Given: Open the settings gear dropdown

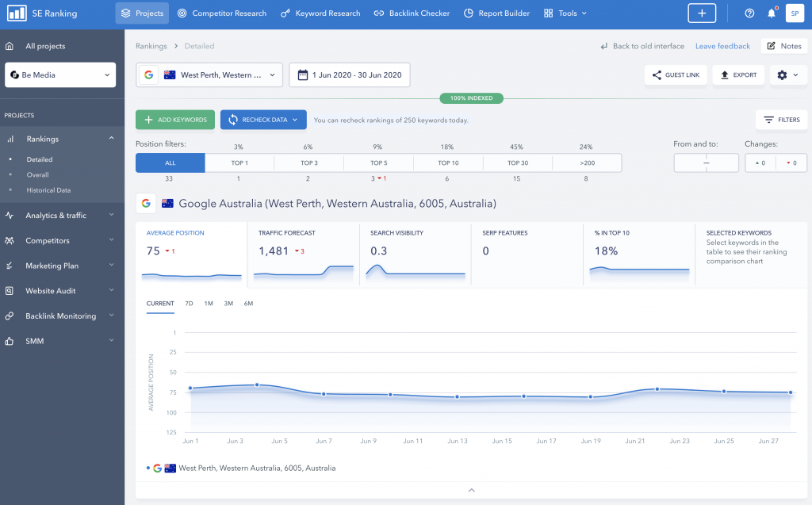Looking at the screenshot, I should (789, 75).
